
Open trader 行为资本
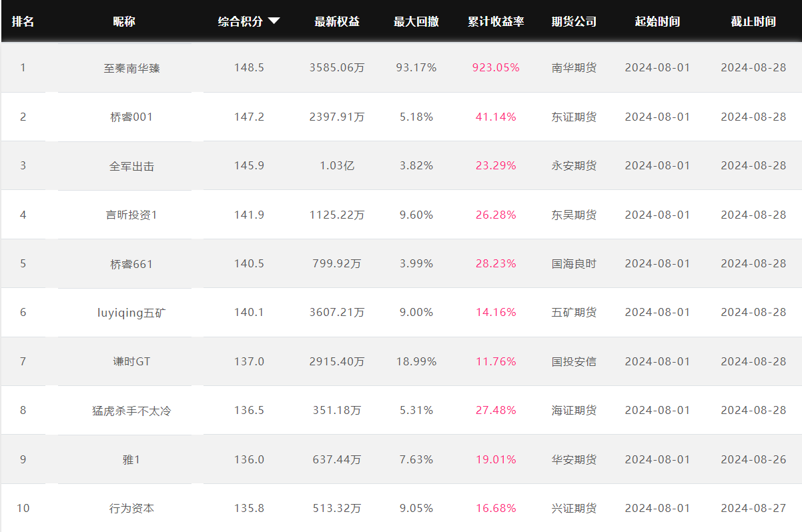point(131,508)
